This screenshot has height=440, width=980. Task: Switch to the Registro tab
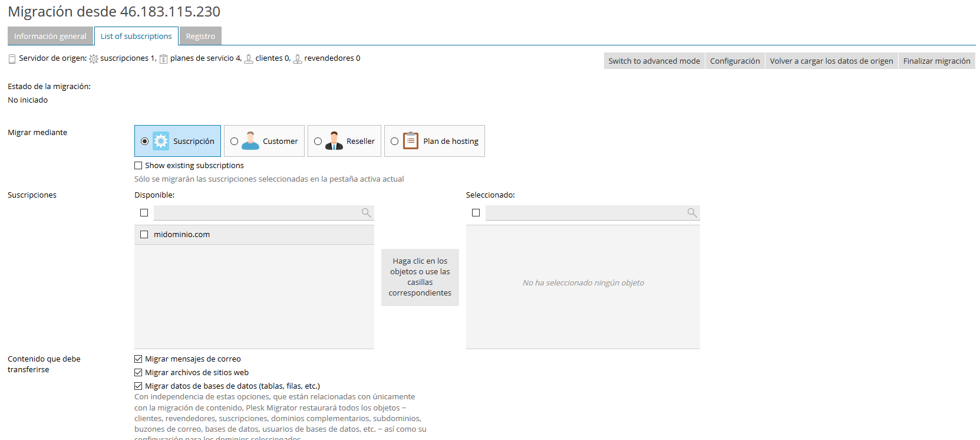pyautogui.click(x=200, y=36)
